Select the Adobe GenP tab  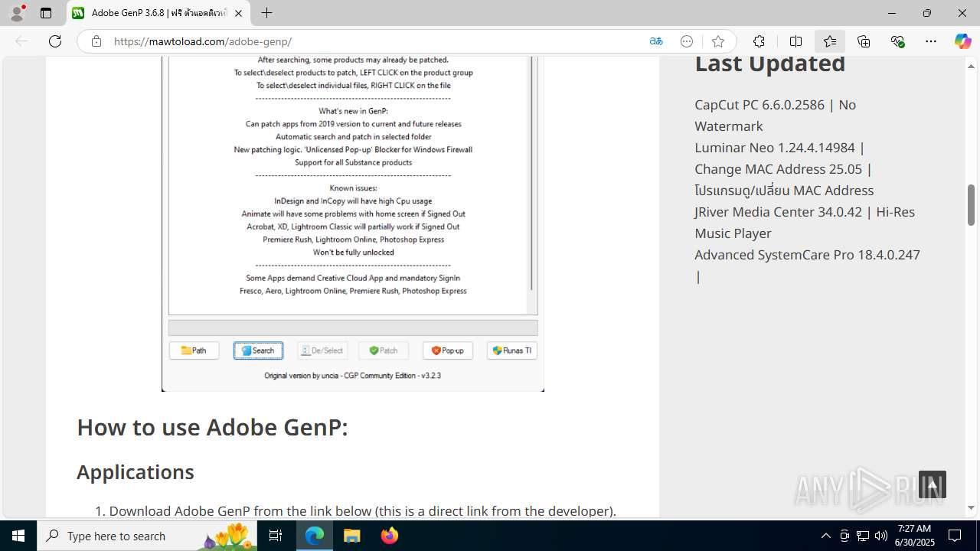[158, 13]
